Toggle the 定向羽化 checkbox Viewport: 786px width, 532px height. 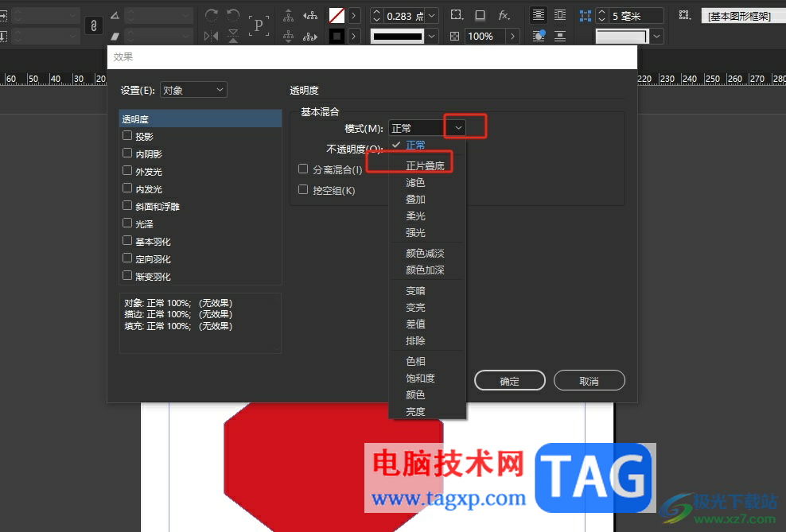click(127, 258)
